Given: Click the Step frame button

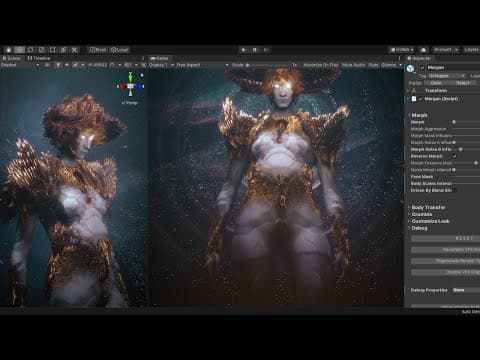Looking at the screenshot, I should tap(266, 50).
